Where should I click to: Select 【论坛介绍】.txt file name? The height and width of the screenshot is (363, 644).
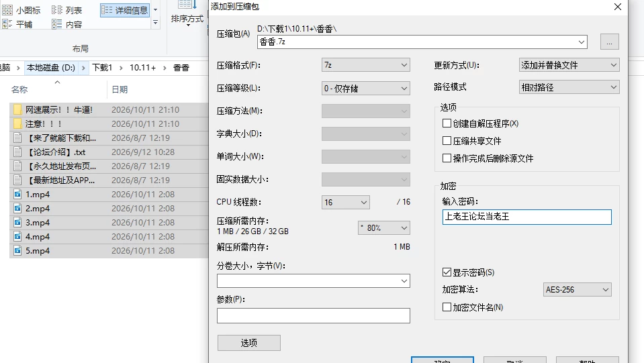click(56, 152)
